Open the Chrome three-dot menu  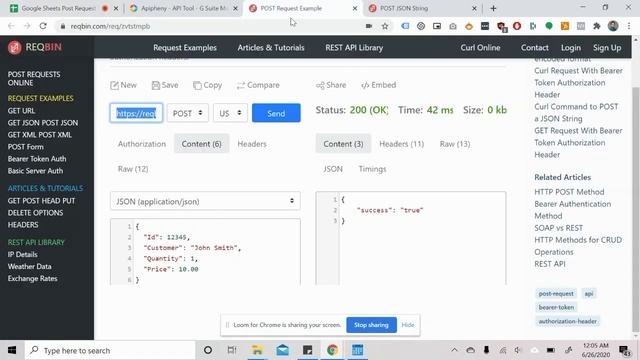coord(629,26)
